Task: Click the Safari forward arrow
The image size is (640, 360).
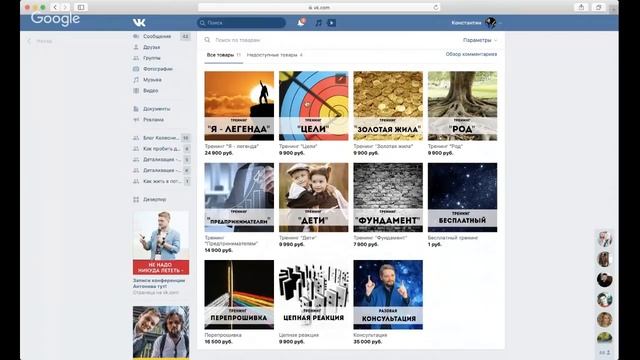Action: [x=65, y=7]
